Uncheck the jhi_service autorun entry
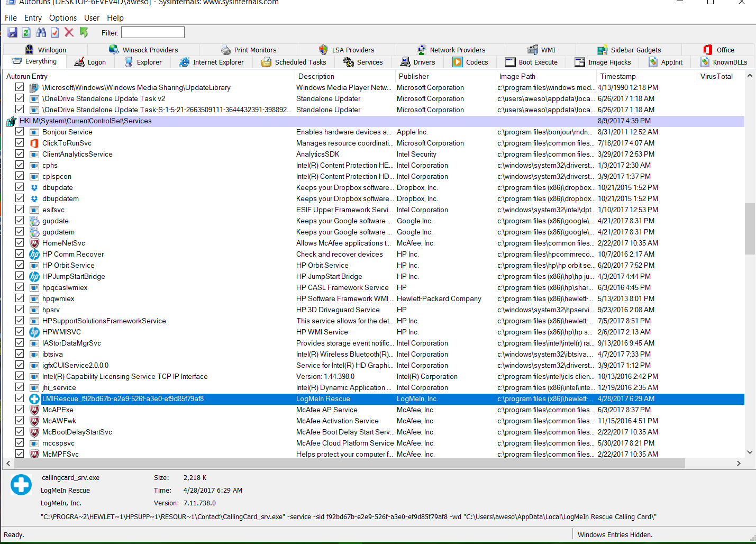Screen dimensions: 756x544 pos(19,387)
